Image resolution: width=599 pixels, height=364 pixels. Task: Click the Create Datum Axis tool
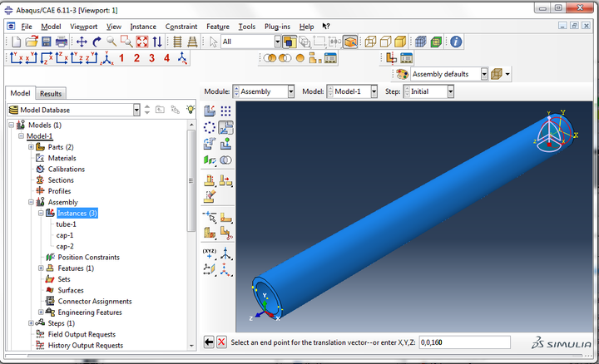pos(225,253)
